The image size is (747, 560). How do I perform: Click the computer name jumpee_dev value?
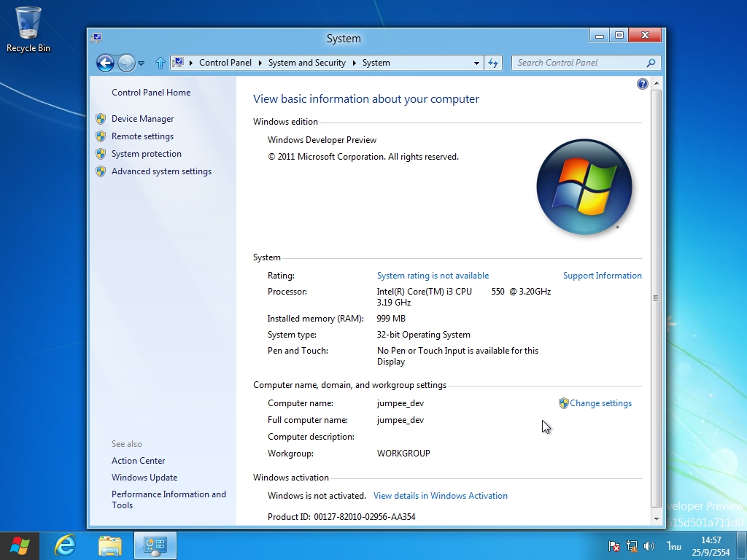(400, 403)
